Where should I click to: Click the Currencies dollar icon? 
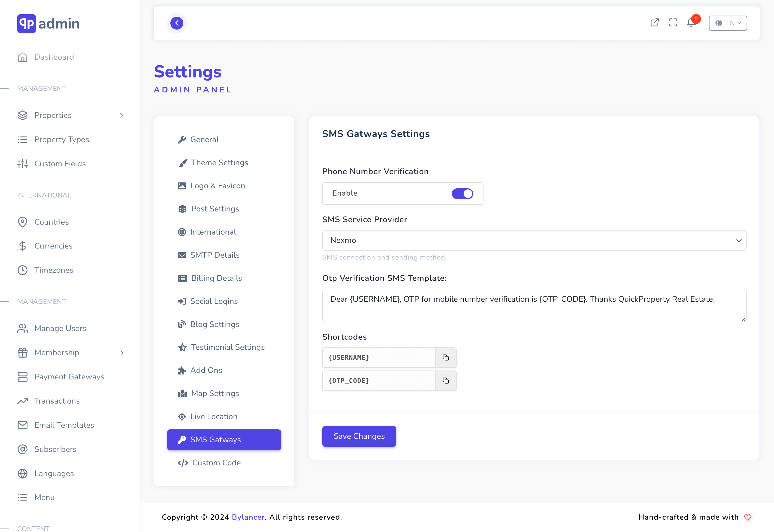(x=22, y=246)
